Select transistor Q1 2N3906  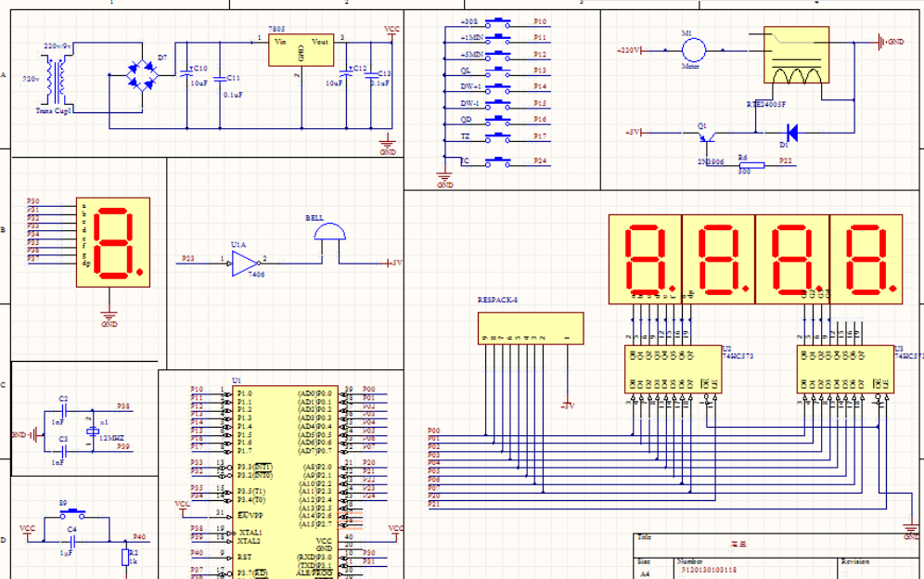[x=707, y=138]
